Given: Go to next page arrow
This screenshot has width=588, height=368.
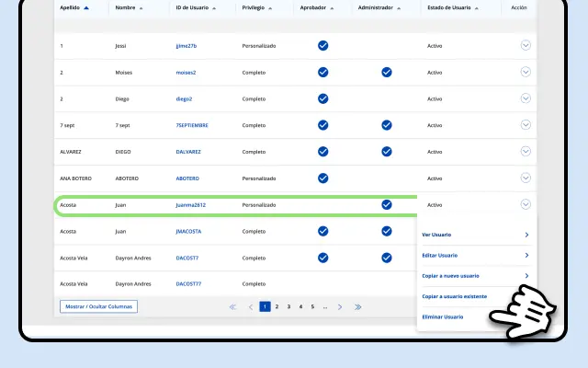Looking at the screenshot, I should 340,306.
